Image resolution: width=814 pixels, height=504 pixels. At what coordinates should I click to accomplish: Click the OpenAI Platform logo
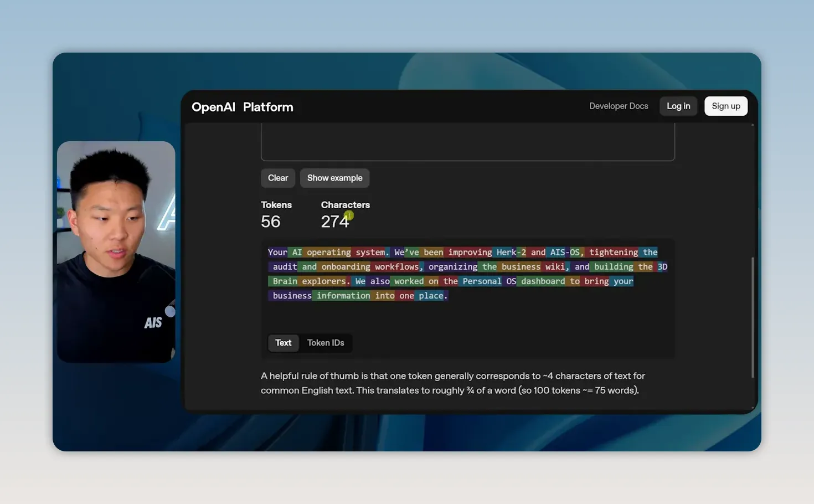pos(242,107)
